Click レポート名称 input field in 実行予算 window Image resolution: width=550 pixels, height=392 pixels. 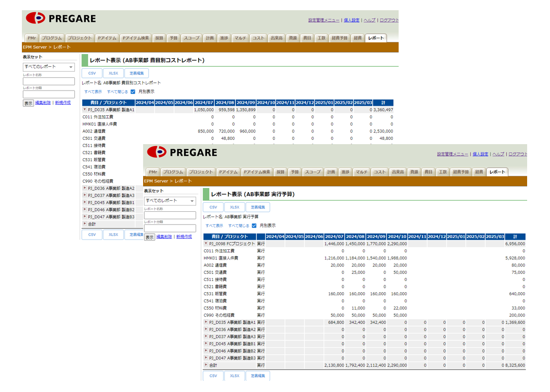click(170, 215)
